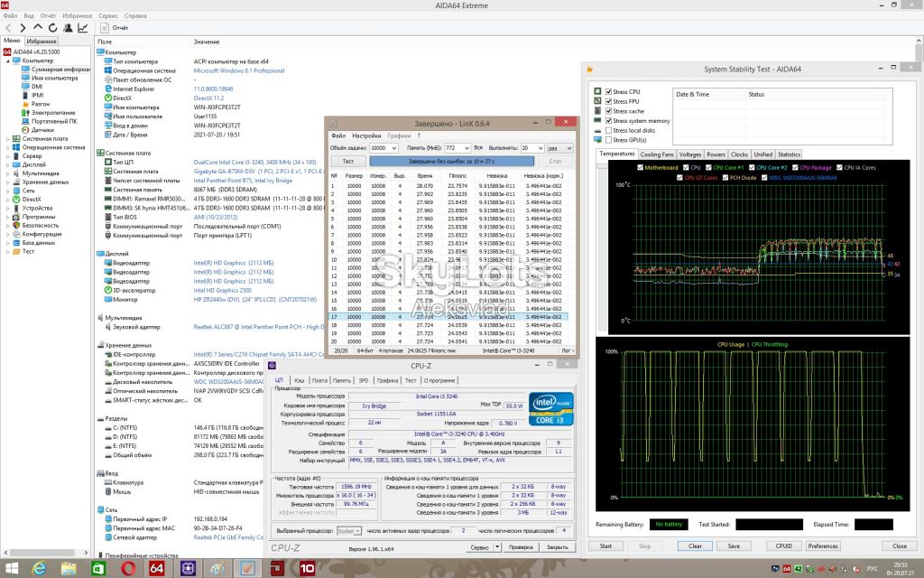
Task: Refresh the AIDA64 page via toolbar icon
Action: pyautogui.click(x=52, y=28)
